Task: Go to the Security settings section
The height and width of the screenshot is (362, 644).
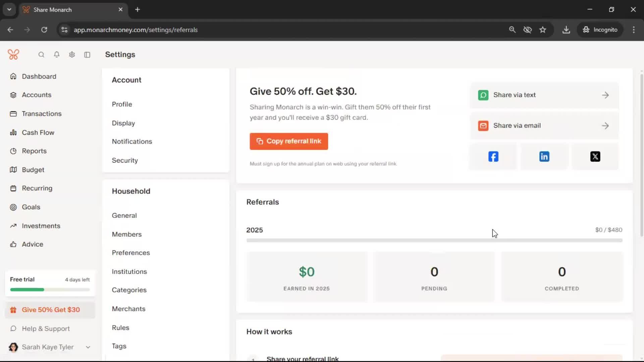Action: tap(125, 161)
